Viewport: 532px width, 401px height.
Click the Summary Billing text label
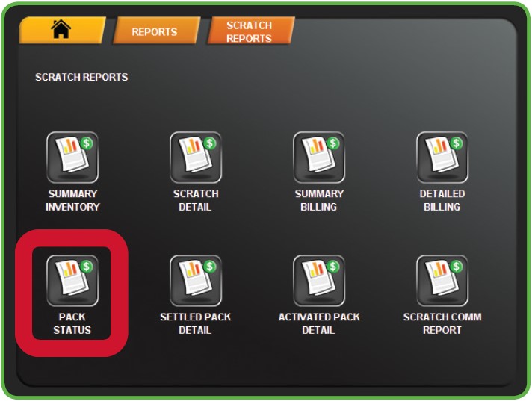click(x=319, y=200)
